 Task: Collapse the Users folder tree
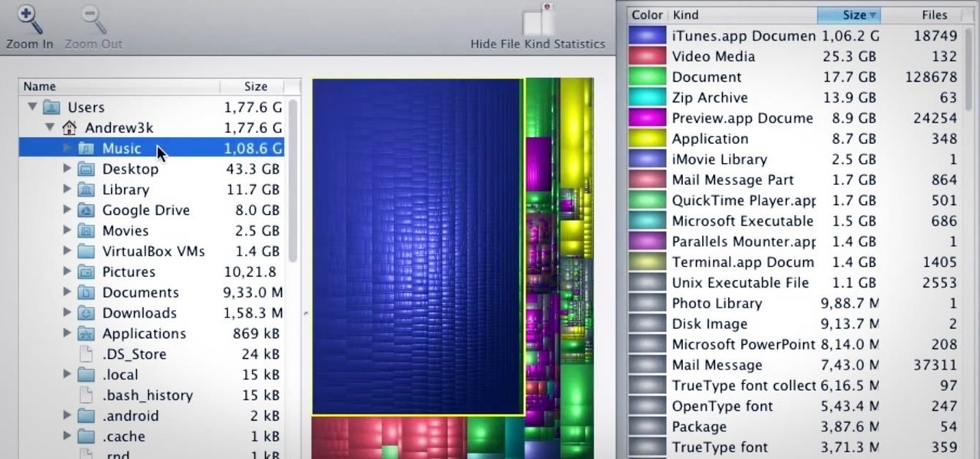[x=33, y=107]
